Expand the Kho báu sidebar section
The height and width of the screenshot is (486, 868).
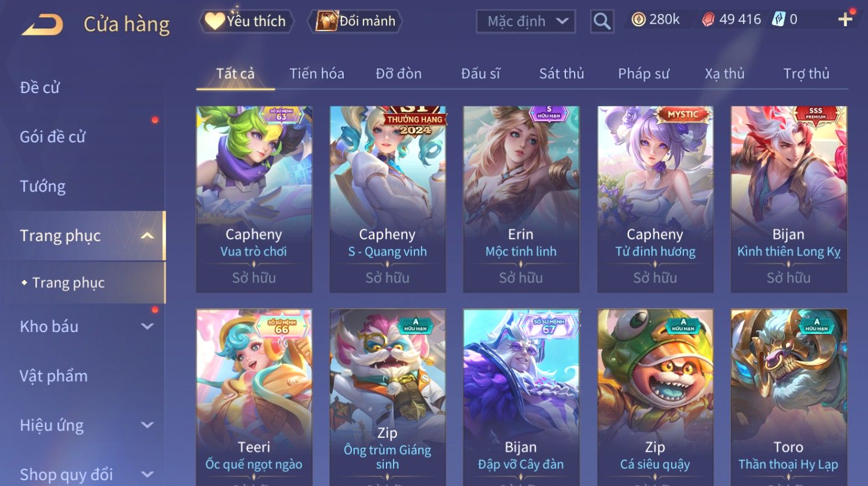coord(148,326)
